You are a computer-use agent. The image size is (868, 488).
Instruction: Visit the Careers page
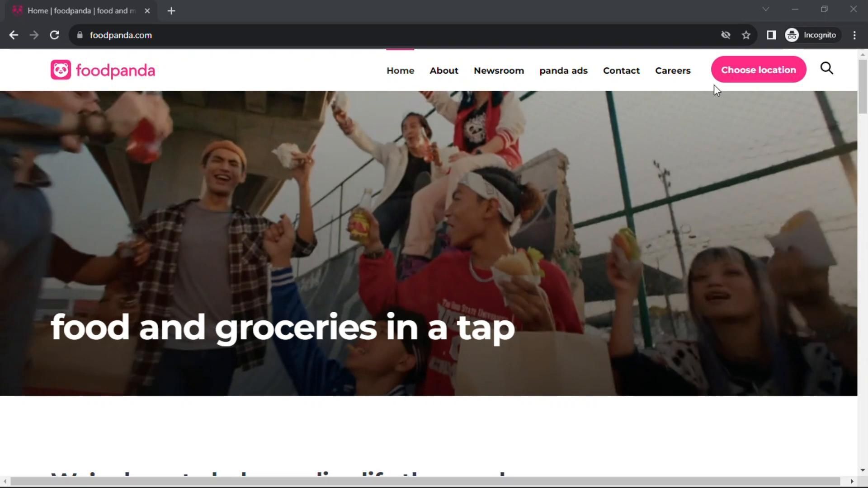[673, 70]
